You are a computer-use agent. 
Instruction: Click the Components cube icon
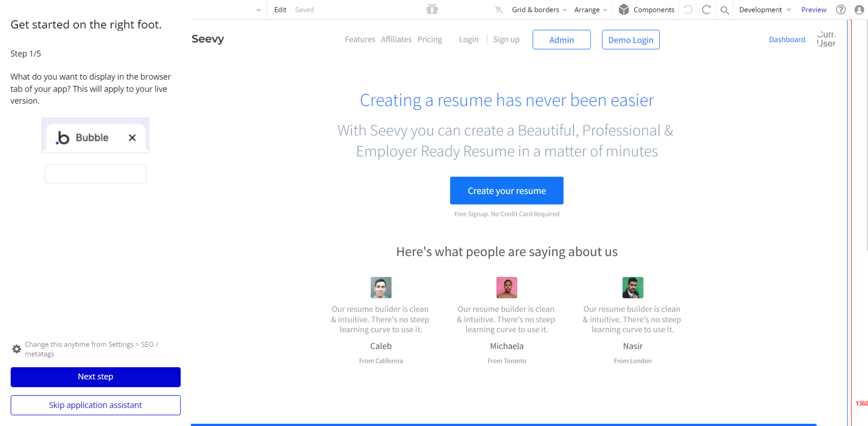coord(623,10)
